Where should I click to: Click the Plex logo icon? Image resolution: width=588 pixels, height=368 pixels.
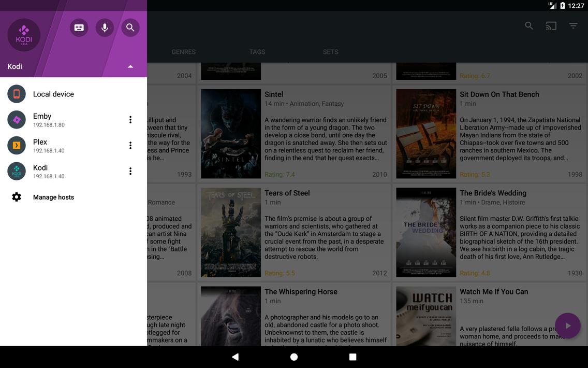(x=17, y=145)
